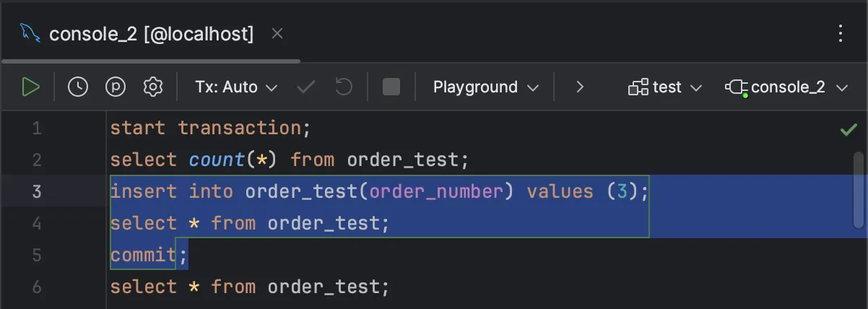The height and width of the screenshot is (309, 868).
Task: Run the query with the green Execute button
Action: [x=30, y=87]
